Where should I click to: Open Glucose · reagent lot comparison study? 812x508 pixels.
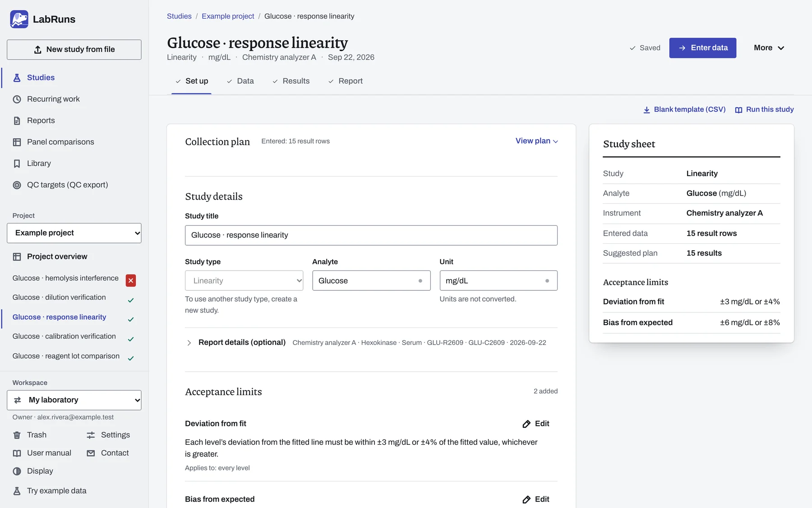click(x=66, y=356)
